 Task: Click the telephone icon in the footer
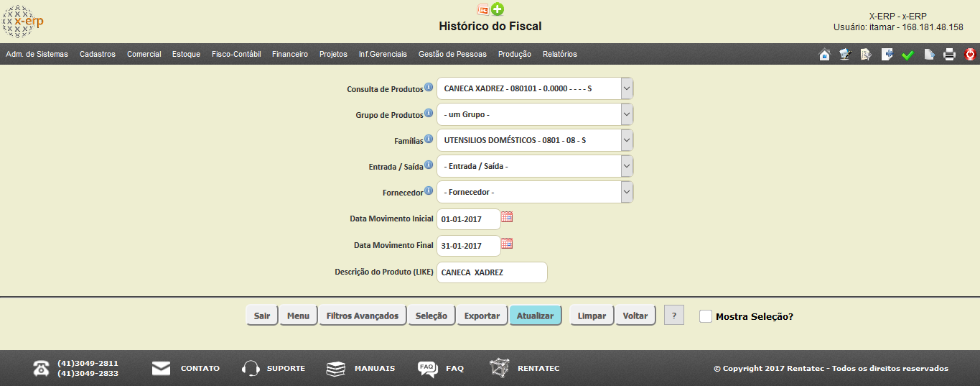[41, 369]
